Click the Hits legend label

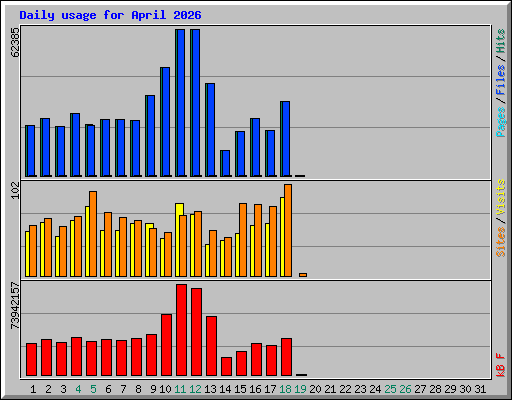point(501,41)
